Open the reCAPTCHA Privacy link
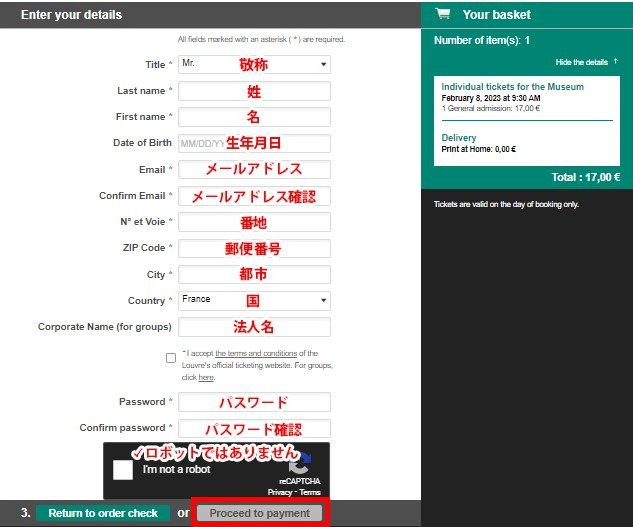Viewport: 633px width, 527px height. pos(280,493)
